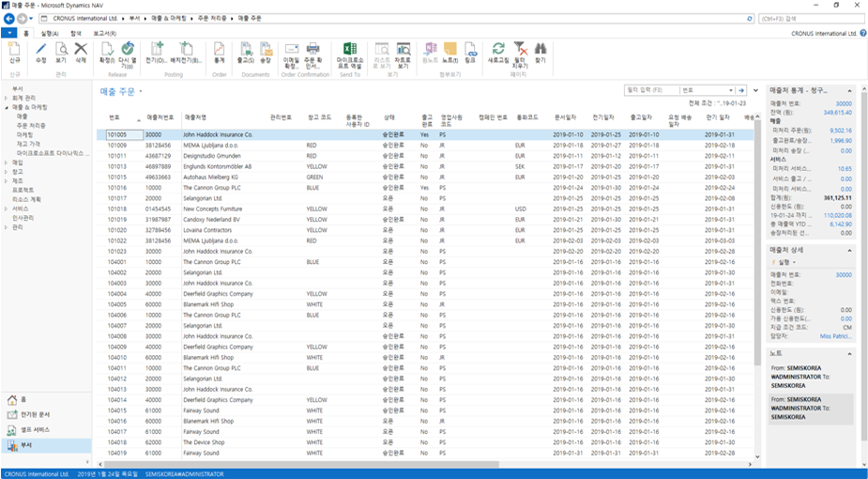Image resolution: width=868 pixels, height=479 pixels.
Task: Switch to the 보고서(R) ribbon tab
Action: pos(104,33)
